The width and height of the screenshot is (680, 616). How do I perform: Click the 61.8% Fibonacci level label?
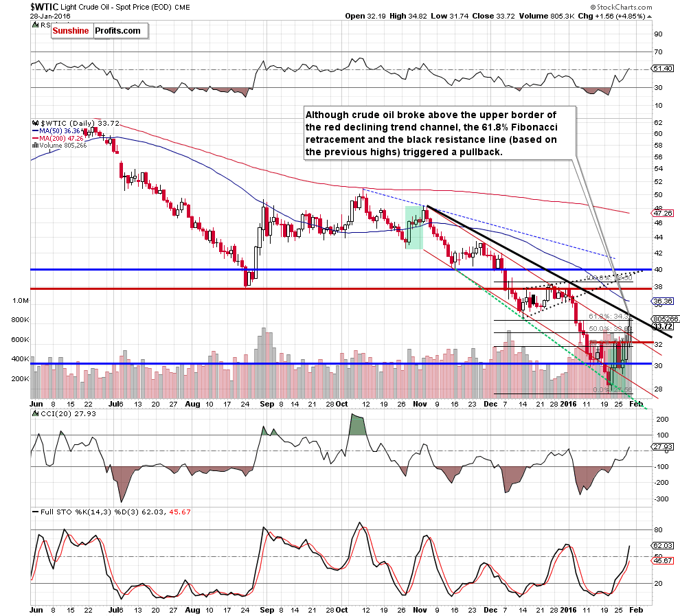[610, 317]
